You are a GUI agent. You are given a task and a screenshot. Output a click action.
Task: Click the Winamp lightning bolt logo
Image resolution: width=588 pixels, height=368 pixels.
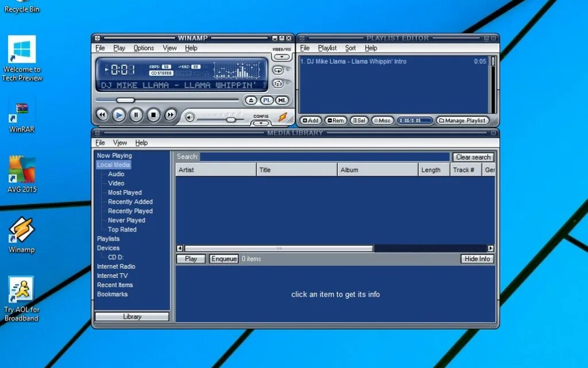pyautogui.click(x=283, y=117)
